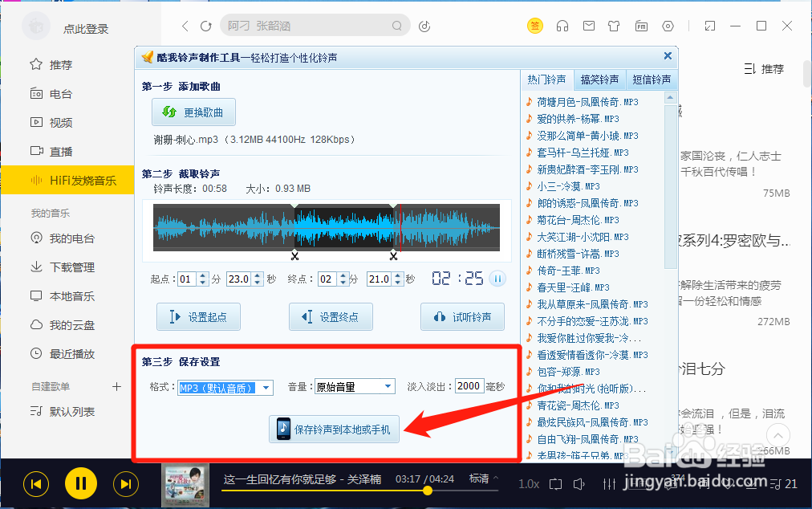Select HiFi发烧音乐 in the sidebar
Screen dimensions: 812x509
(x=67, y=180)
